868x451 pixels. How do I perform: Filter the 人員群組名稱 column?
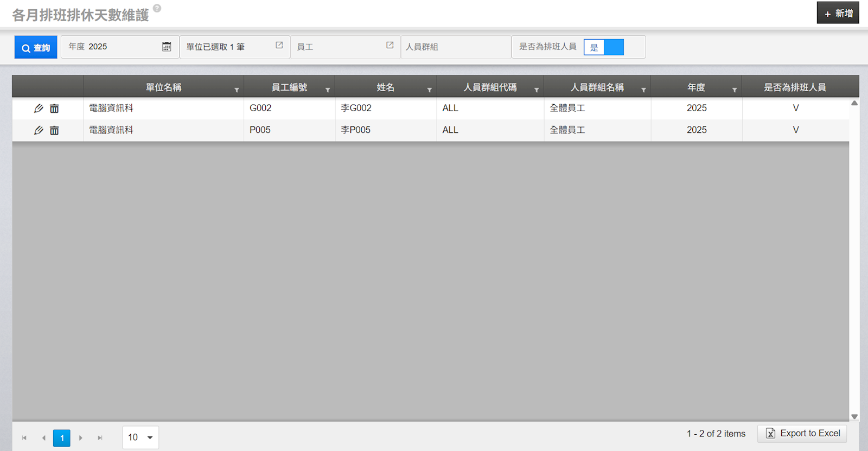(643, 90)
